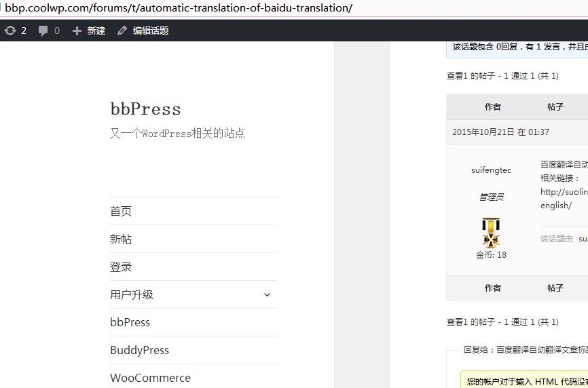Screen dimensions: 588x388
Task: Go to 首页 in the sidebar menu
Action: 121,212
